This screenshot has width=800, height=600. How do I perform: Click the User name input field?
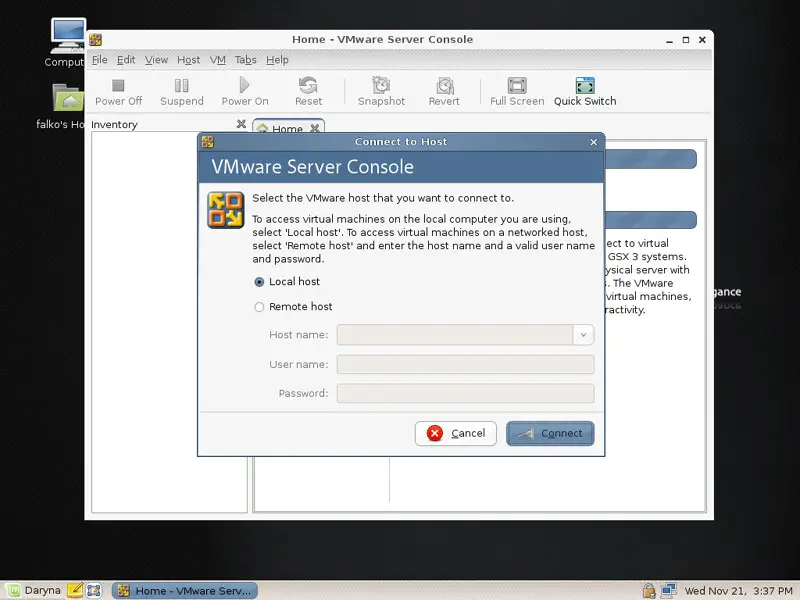coord(465,364)
